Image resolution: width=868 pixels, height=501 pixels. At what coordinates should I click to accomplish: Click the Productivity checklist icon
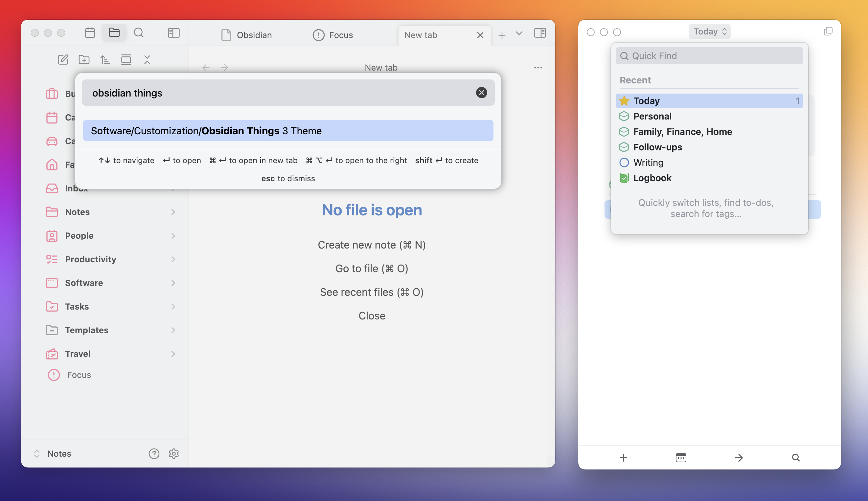pyautogui.click(x=52, y=259)
